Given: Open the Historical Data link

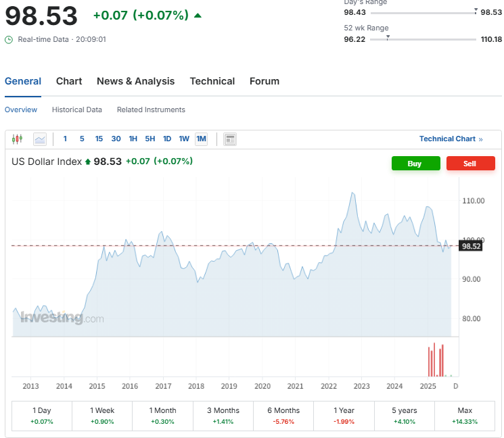Looking at the screenshot, I should [x=77, y=109].
